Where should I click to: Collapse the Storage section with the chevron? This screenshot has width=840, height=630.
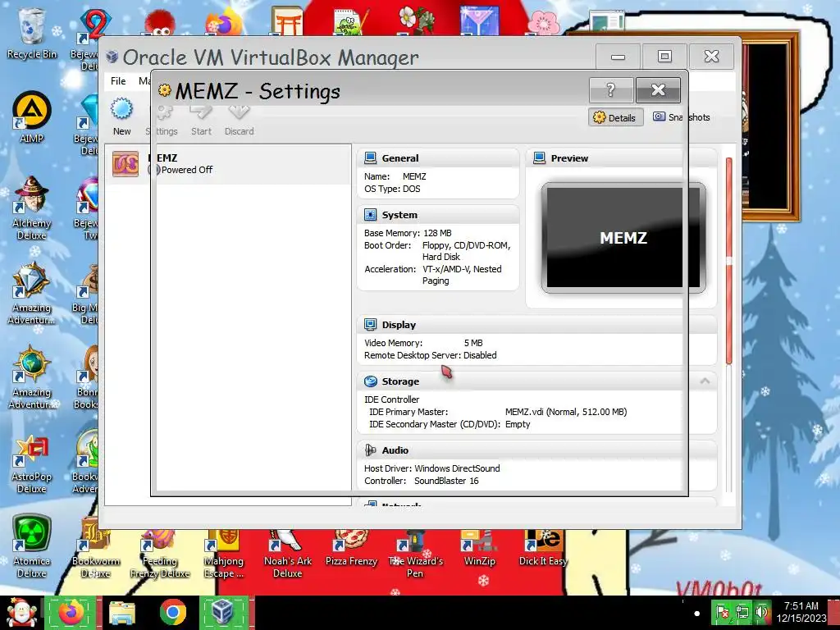(x=705, y=381)
